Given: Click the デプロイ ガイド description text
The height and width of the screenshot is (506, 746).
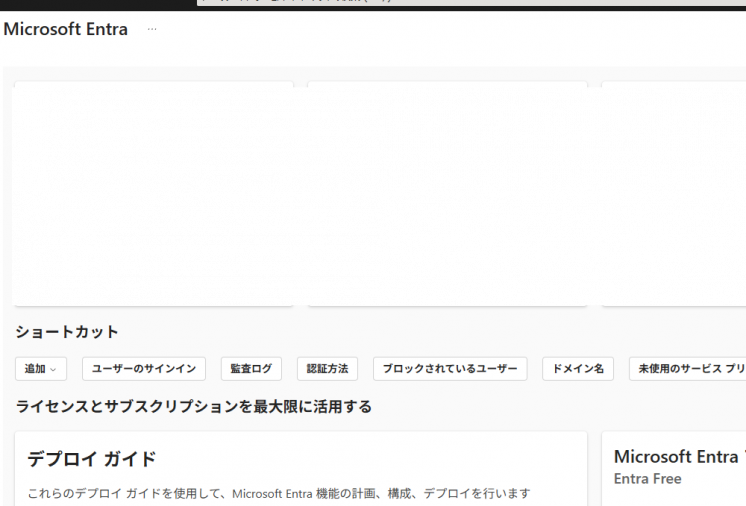Looking at the screenshot, I should 278,493.
